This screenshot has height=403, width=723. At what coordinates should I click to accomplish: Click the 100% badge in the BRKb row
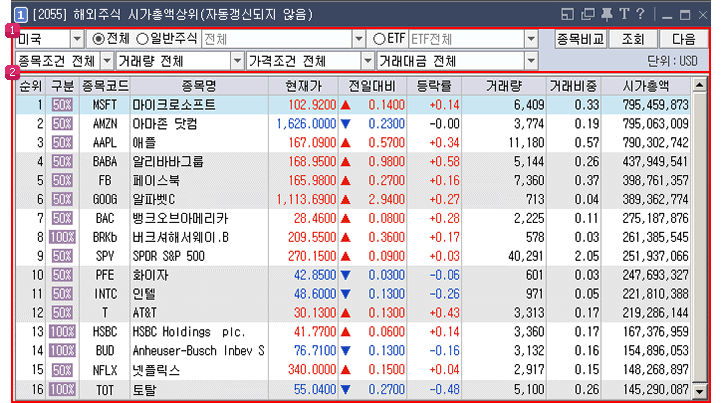tap(62, 237)
